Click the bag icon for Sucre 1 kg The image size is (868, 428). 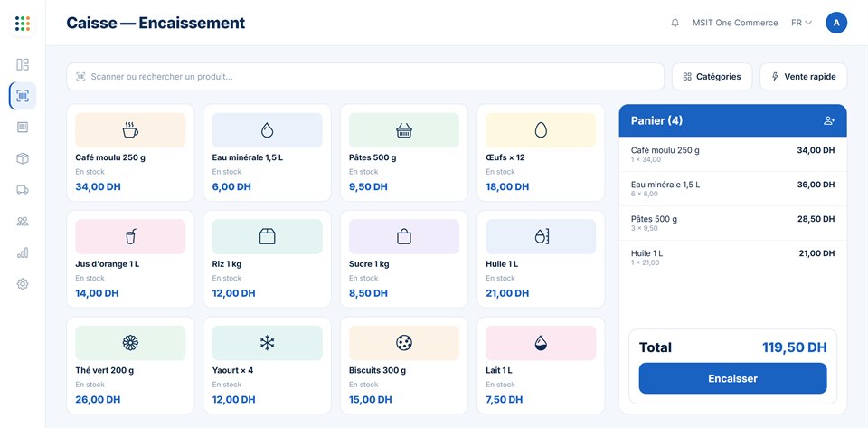tap(404, 236)
